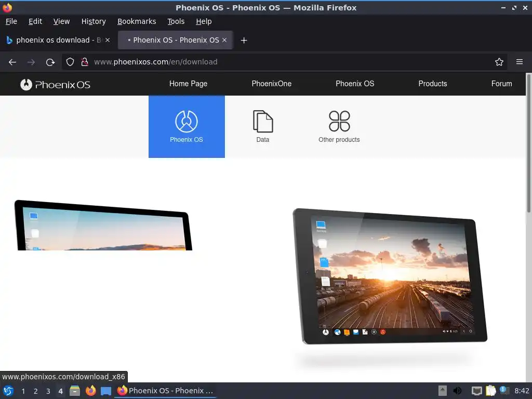This screenshot has width=532, height=399.
Task: Launch Firefox from the taskbar quick-launch icon
Action: coord(90,391)
